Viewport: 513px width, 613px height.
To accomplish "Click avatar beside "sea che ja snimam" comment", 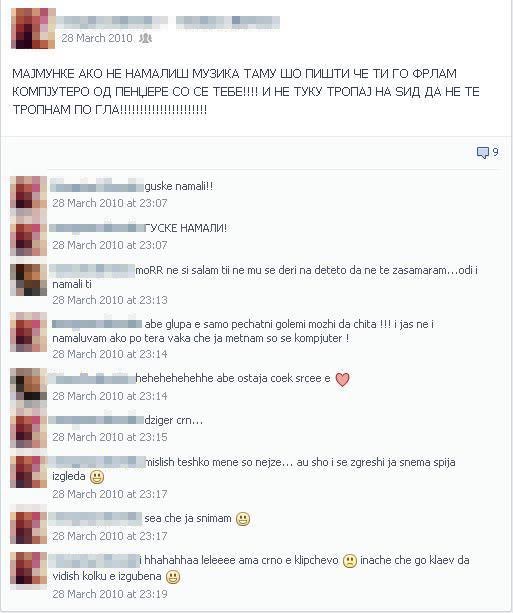I will point(29,527).
